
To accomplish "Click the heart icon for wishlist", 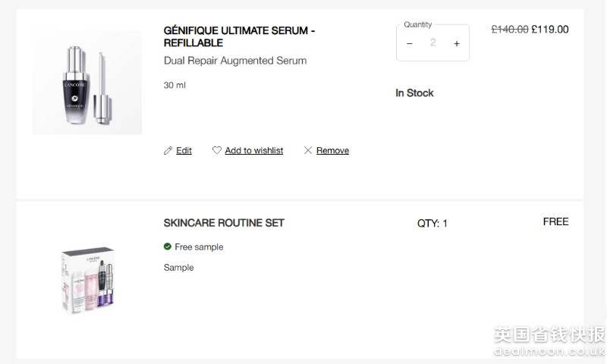I will [x=217, y=151].
